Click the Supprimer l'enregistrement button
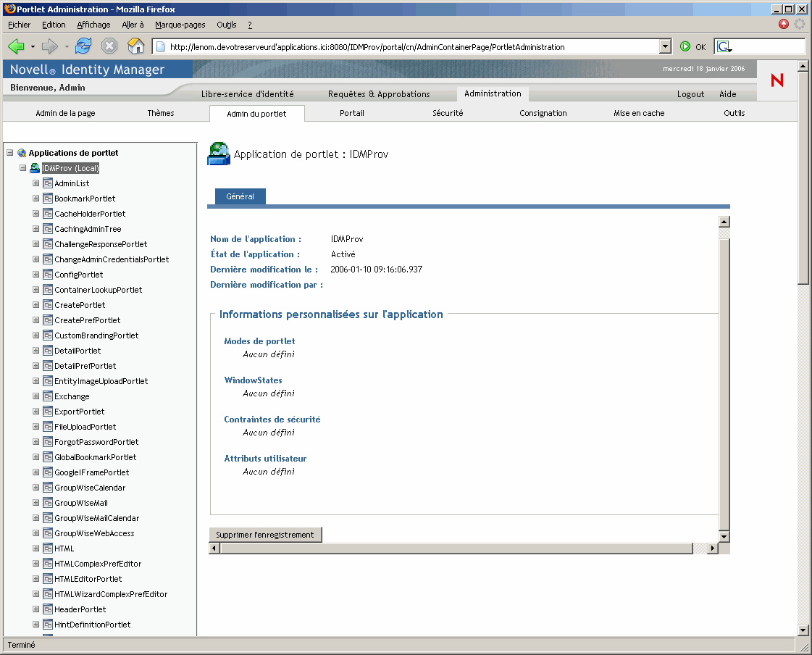 click(x=265, y=535)
